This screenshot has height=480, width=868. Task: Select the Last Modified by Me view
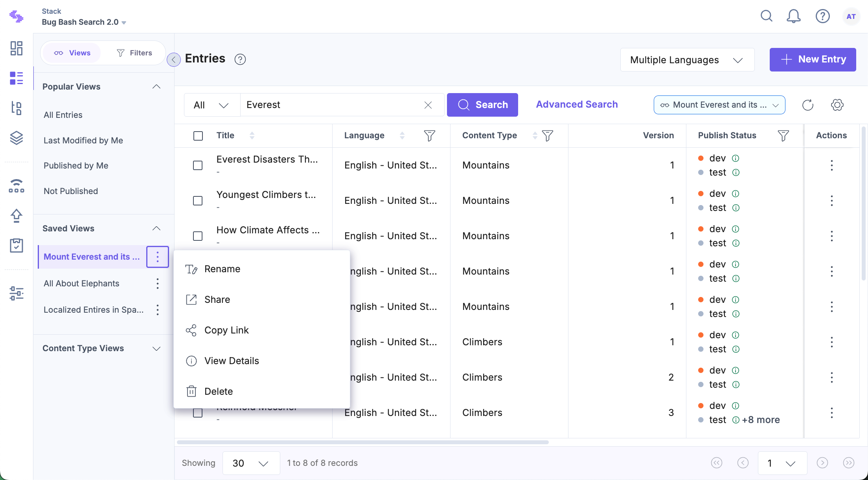point(83,141)
